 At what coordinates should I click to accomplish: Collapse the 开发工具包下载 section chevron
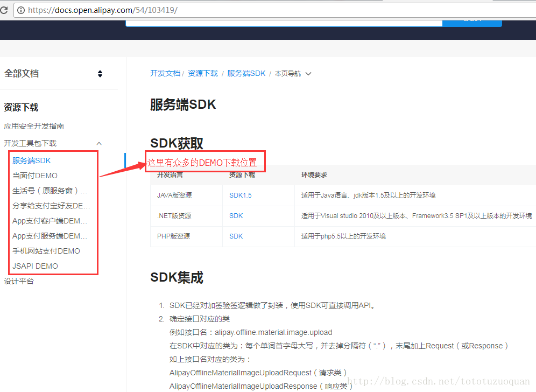[x=99, y=143]
